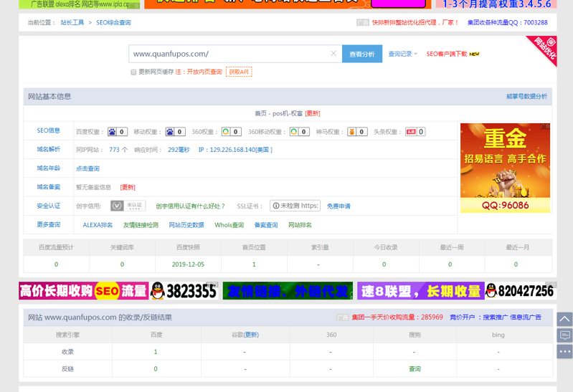
Task: Click Baidu 收录 count value 1
Action: pos(156,352)
